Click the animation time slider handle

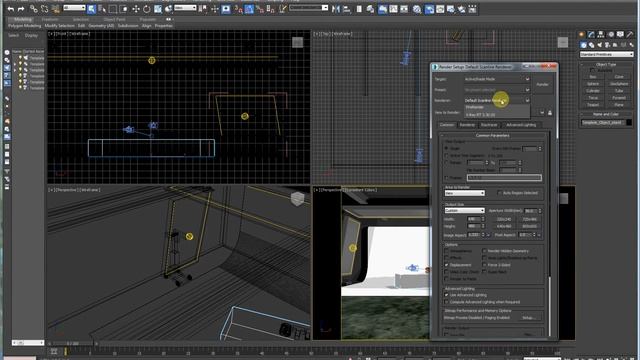coord(73,343)
